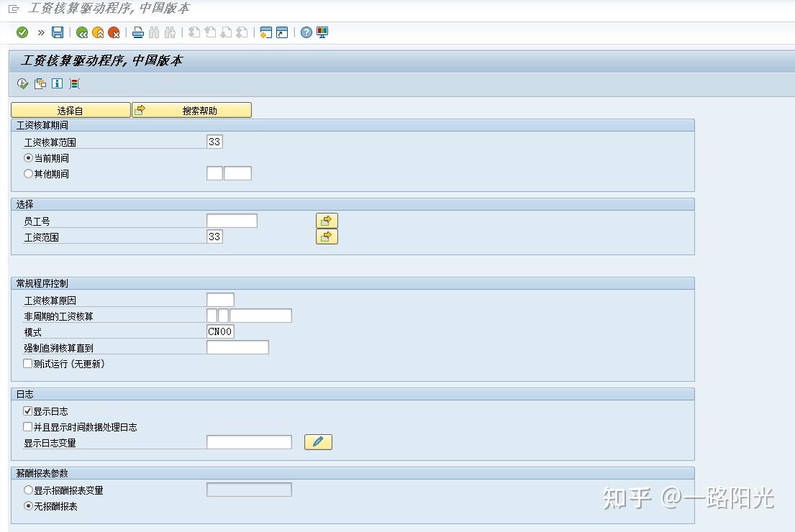Open the Help icon in the toolbar

(306, 32)
